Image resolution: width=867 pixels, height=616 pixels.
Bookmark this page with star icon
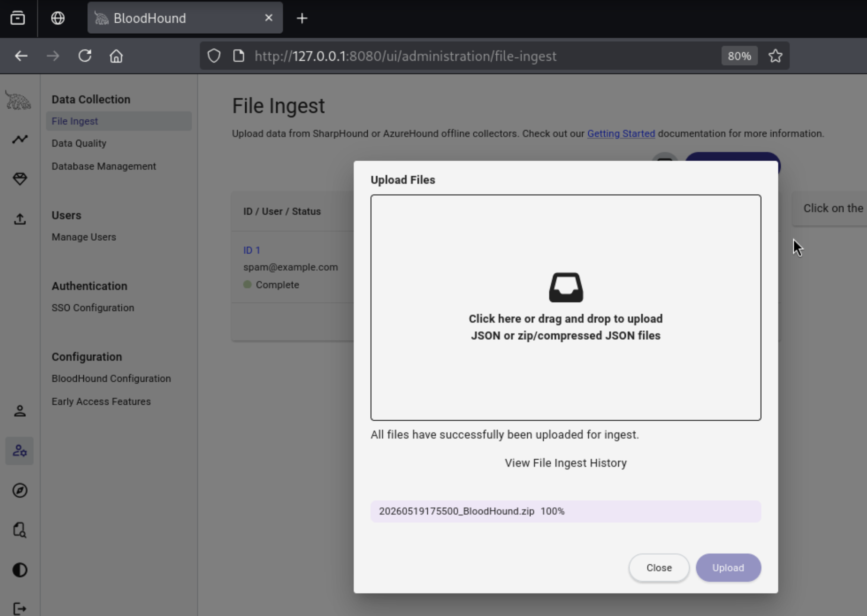coord(775,56)
